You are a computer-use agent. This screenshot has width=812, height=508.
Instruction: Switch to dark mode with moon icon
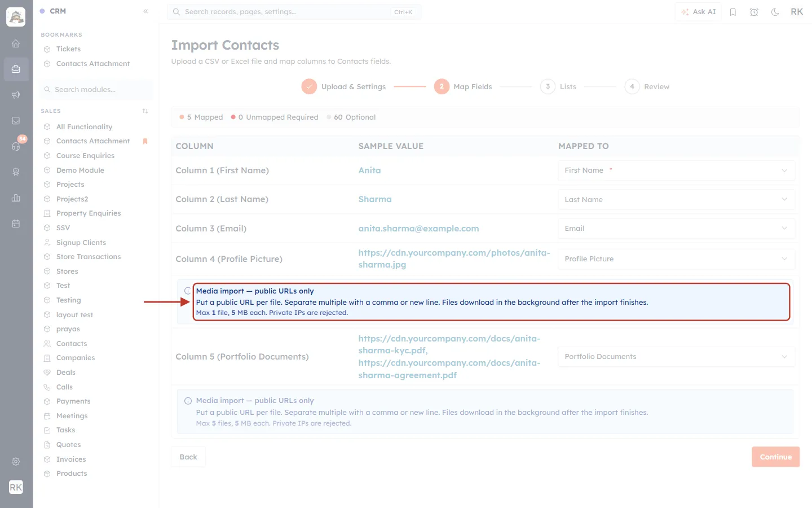click(775, 12)
